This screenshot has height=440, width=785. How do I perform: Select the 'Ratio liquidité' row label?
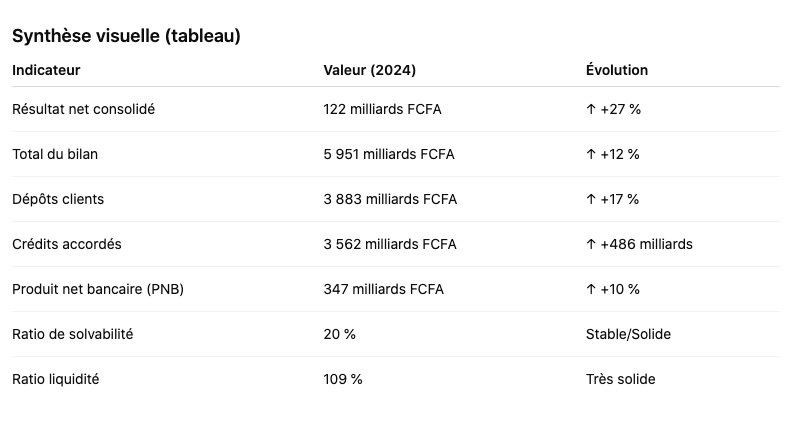pyautogui.click(x=56, y=379)
